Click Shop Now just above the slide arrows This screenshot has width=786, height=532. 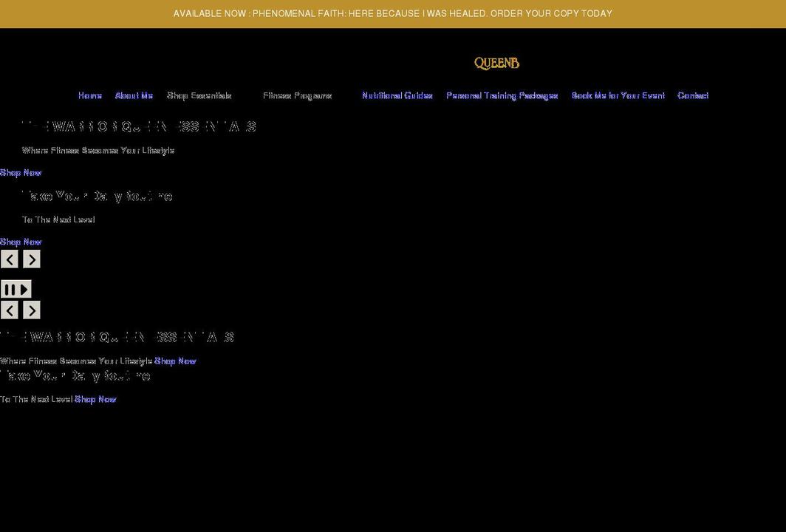(x=21, y=242)
